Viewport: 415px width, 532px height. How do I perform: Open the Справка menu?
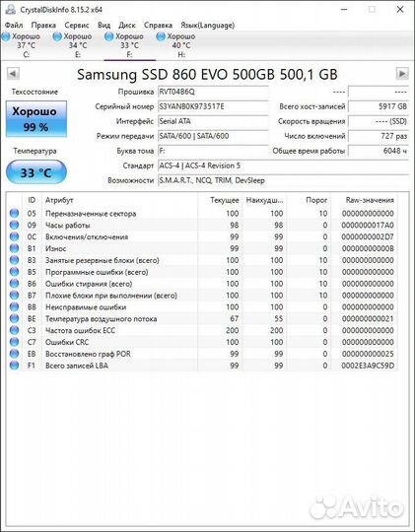pos(158,25)
